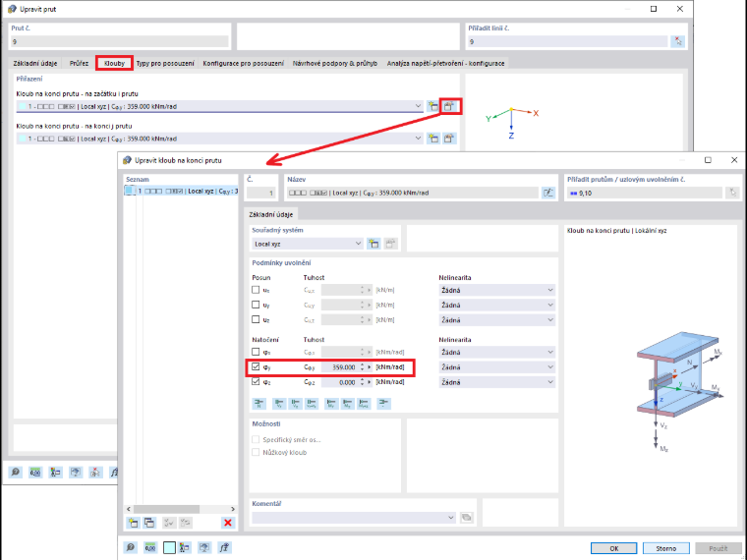Image resolution: width=747 pixels, height=560 pixels.
Task: Open φz Nelinearita Žádná dropdown
Action: pyautogui.click(x=497, y=382)
